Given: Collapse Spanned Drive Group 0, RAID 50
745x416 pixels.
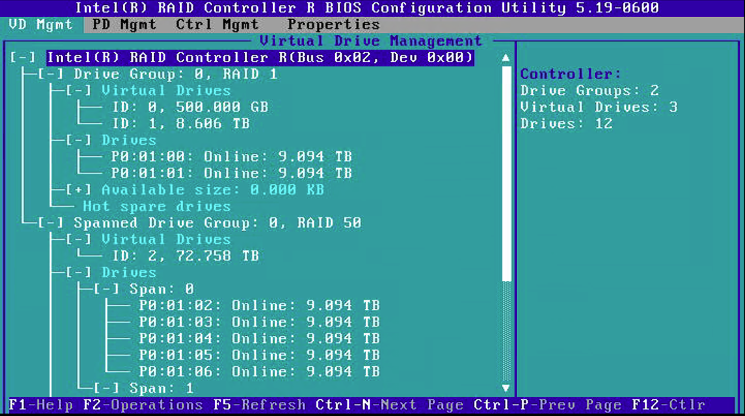Looking at the screenshot, I should pos(50,223).
